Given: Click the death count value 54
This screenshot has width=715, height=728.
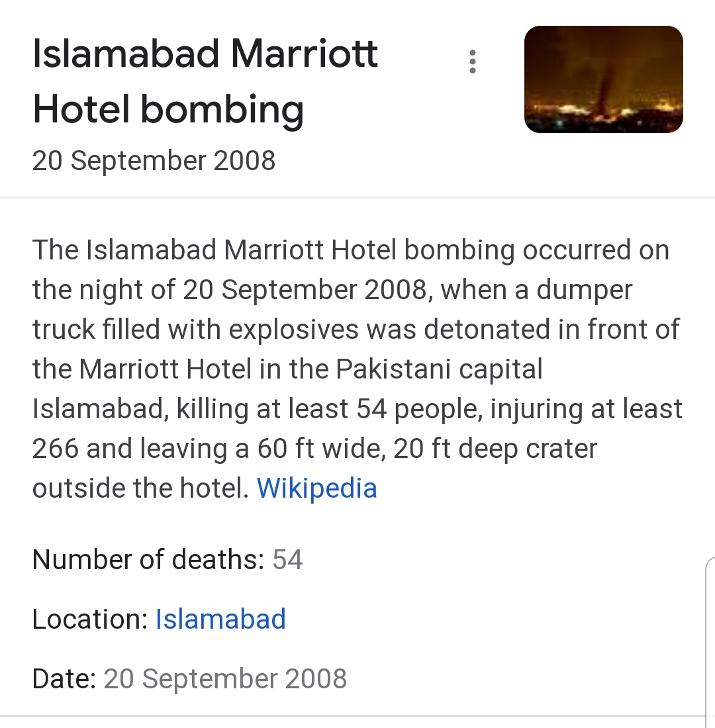Looking at the screenshot, I should (x=287, y=559).
